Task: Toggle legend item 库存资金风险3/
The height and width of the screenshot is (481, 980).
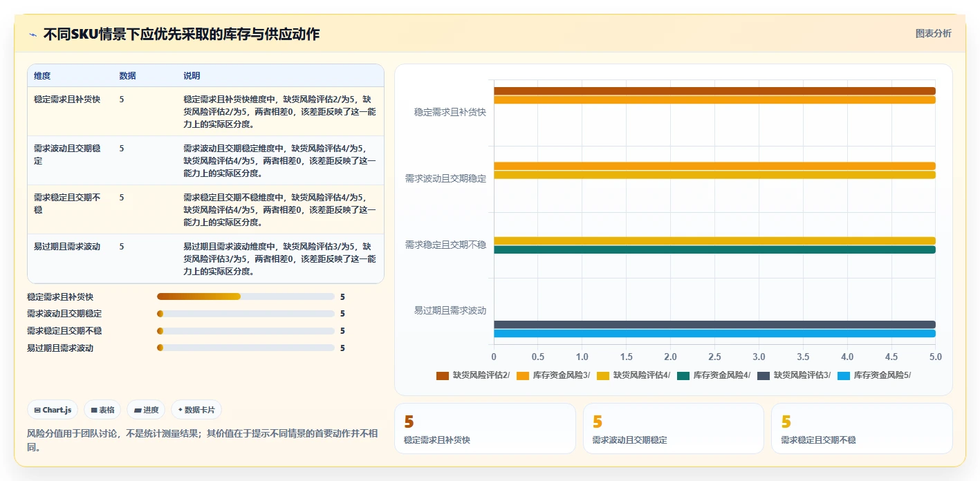Action: (x=553, y=375)
